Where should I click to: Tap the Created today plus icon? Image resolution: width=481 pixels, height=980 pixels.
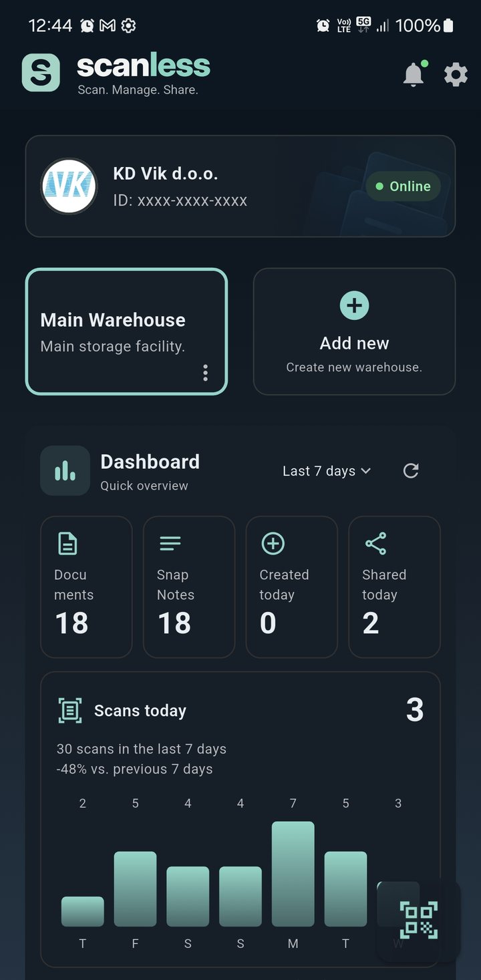273,544
